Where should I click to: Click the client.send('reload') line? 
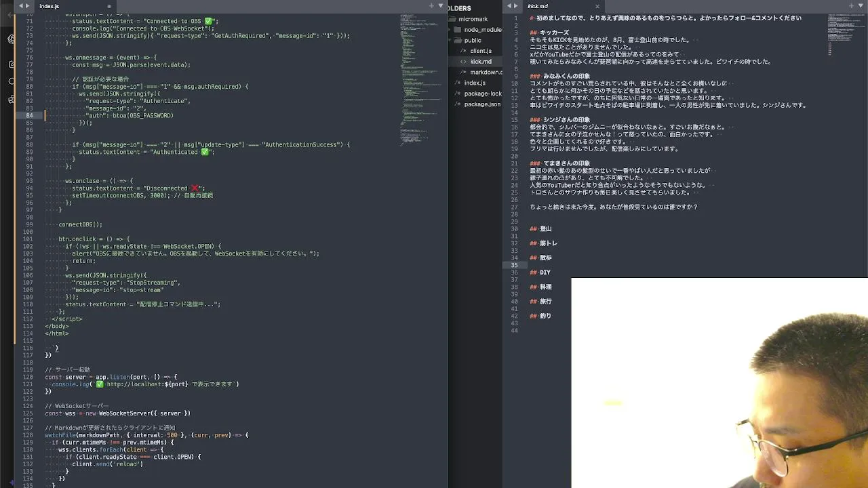[107, 464]
